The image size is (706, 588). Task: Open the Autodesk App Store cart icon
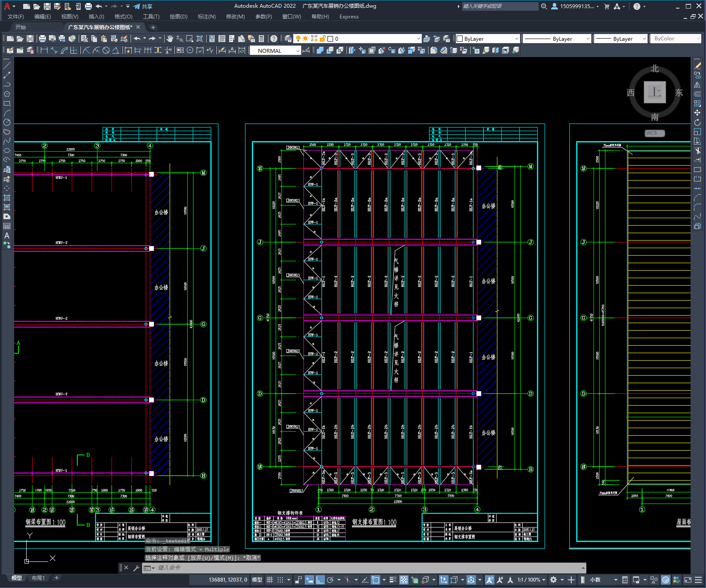coord(606,6)
